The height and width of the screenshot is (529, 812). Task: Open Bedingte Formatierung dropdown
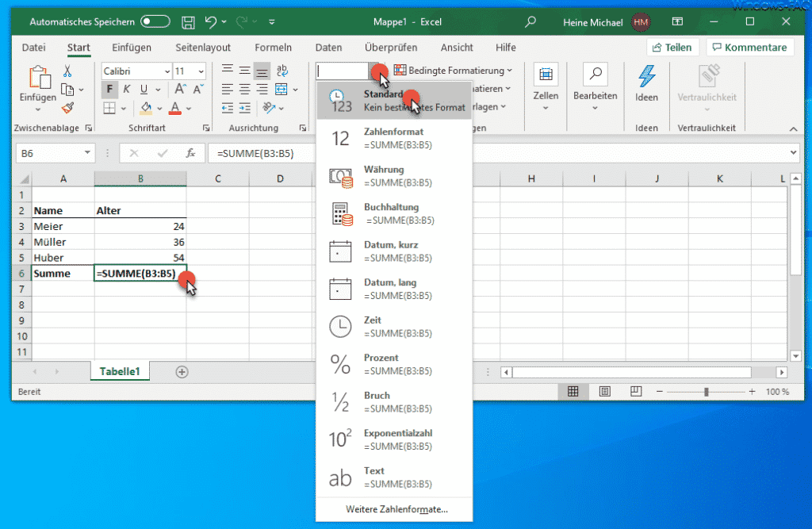pos(453,71)
